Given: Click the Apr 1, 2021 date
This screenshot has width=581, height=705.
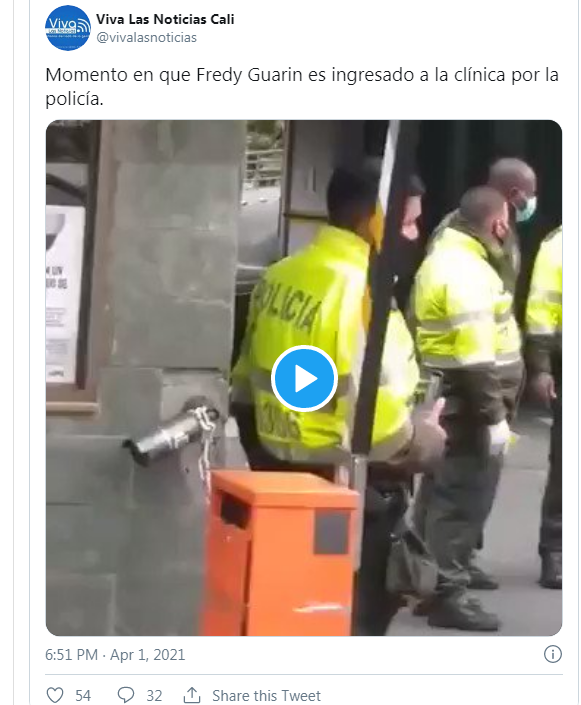Looking at the screenshot, I should click(147, 655).
